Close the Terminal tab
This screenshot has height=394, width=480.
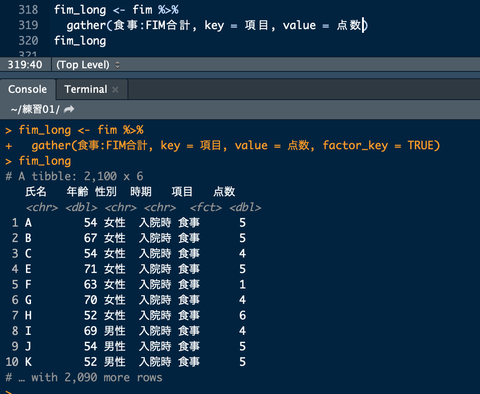tap(115, 89)
